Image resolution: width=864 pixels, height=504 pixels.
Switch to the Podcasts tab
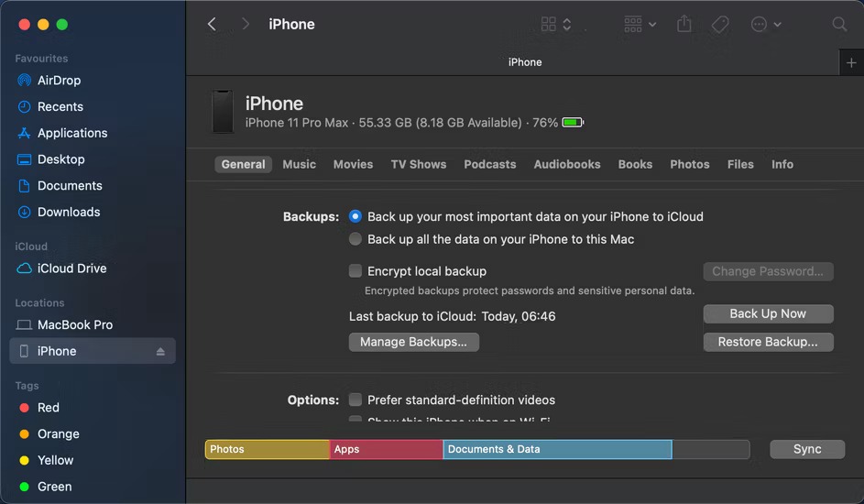tap(489, 165)
